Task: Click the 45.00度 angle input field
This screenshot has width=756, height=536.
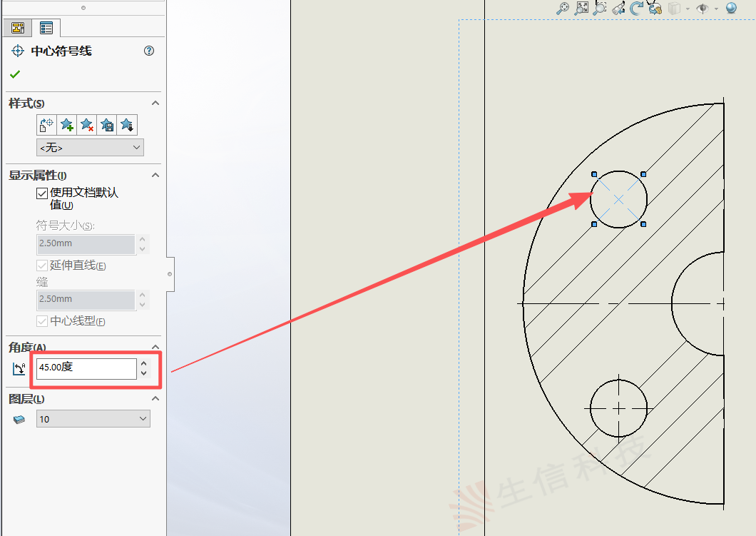Action: [x=86, y=368]
